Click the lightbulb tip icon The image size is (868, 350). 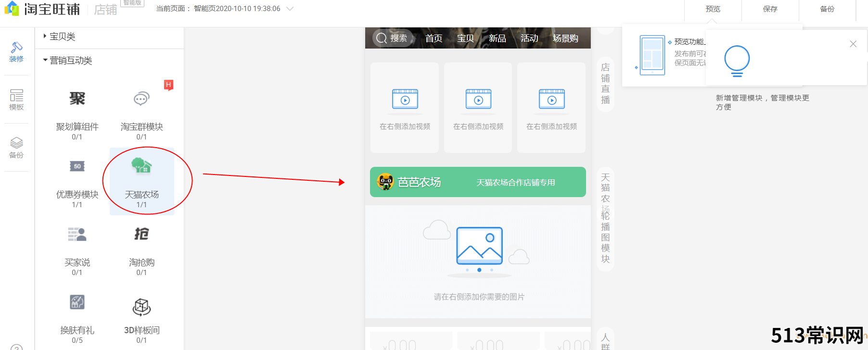click(x=737, y=61)
